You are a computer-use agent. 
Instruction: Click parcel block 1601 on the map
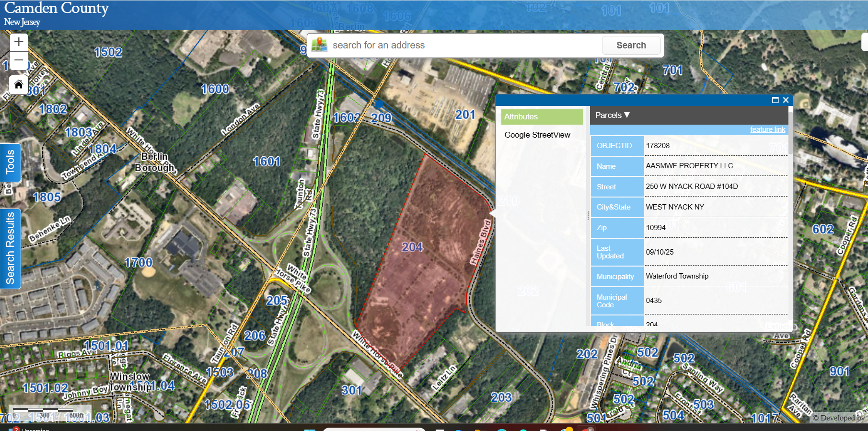[266, 162]
